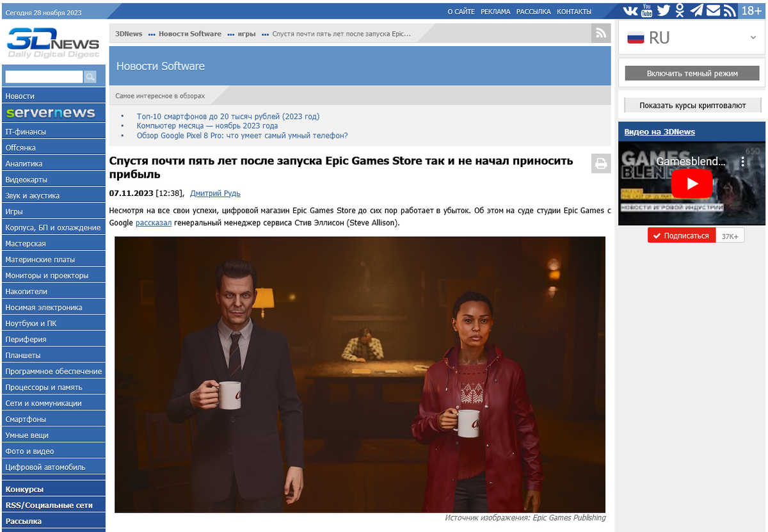
Task: Enable dark mode with Включить темный режим
Action: tap(692, 74)
